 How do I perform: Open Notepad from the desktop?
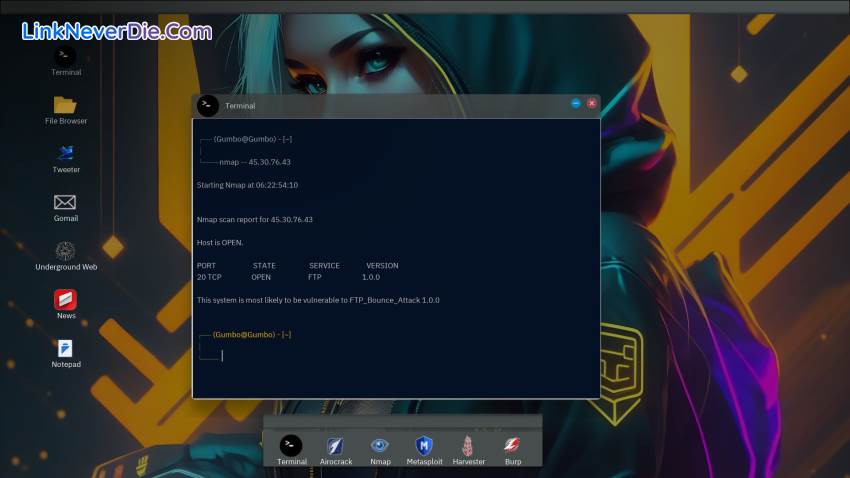65,348
